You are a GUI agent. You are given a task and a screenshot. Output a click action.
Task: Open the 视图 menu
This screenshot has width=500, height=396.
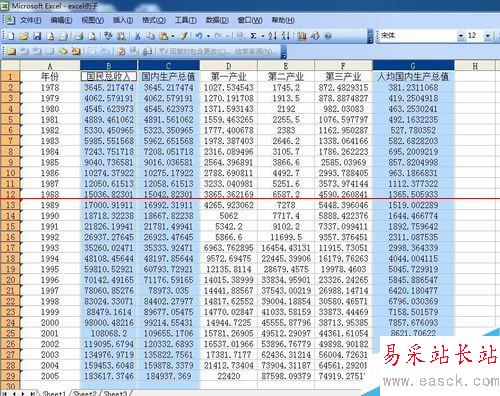pos(93,20)
